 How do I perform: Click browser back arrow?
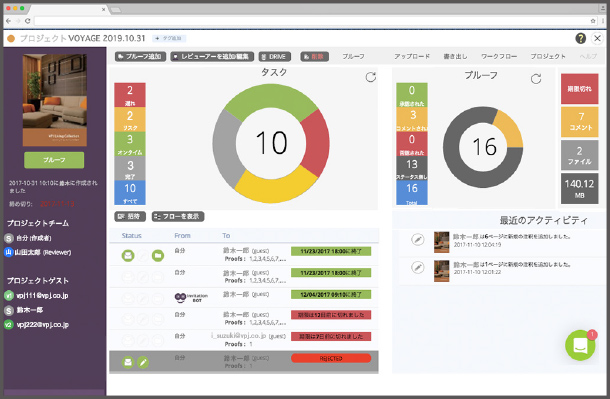[x=9, y=21]
